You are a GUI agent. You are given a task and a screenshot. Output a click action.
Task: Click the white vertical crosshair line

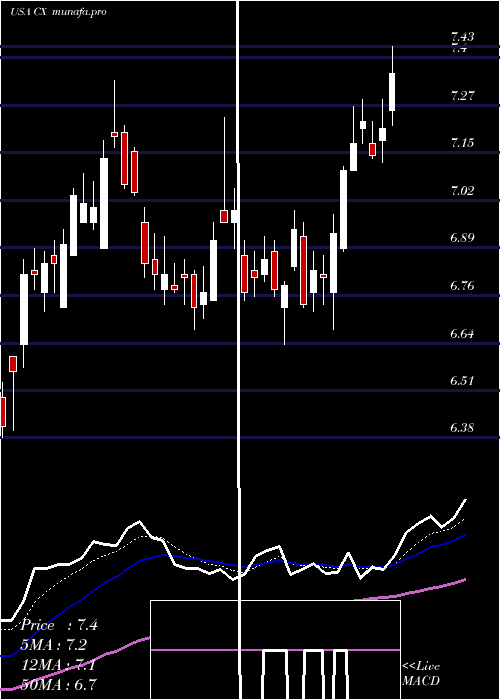point(239,350)
